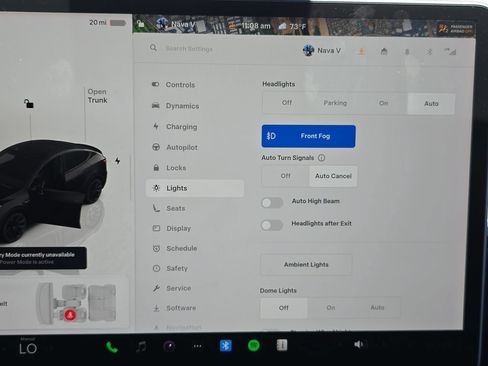Click the Auto Turn Signals info icon
Viewport: 488px width, 366px height.
321,158
